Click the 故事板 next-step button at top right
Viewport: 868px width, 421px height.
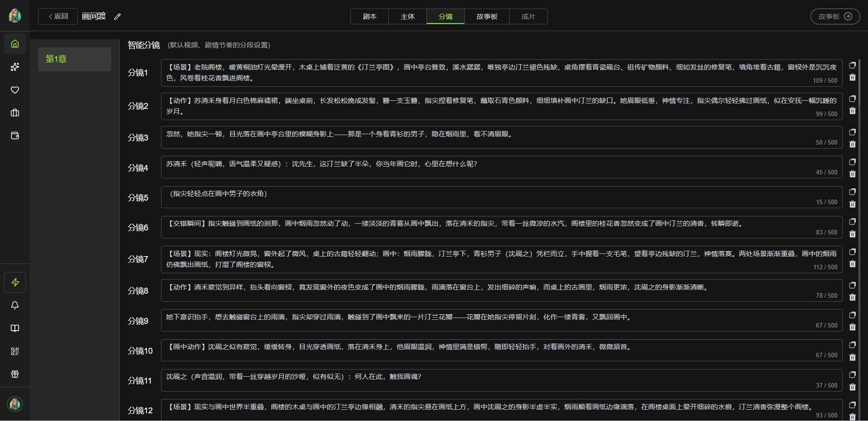835,17
